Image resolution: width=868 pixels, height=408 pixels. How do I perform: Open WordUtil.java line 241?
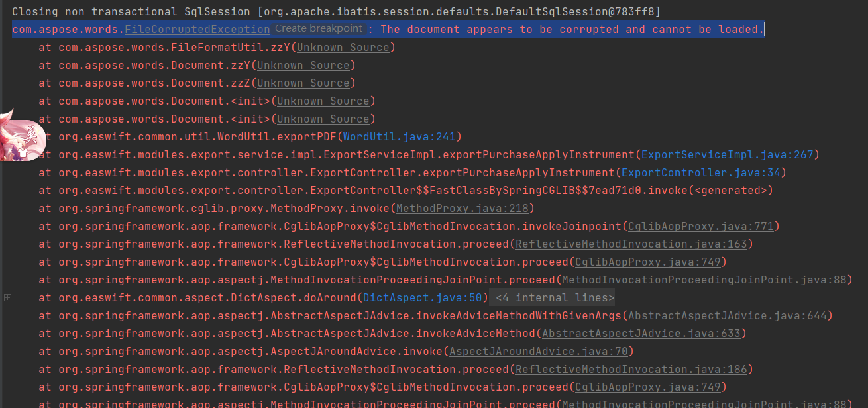pos(399,136)
